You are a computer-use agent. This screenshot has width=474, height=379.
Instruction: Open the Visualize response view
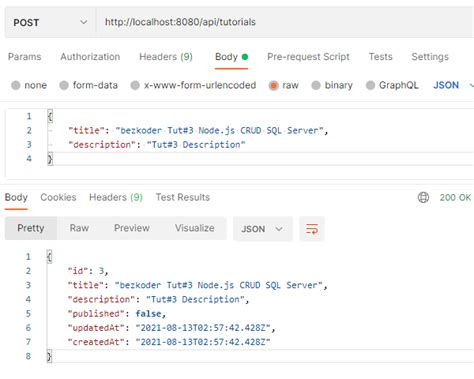tap(195, 228)
